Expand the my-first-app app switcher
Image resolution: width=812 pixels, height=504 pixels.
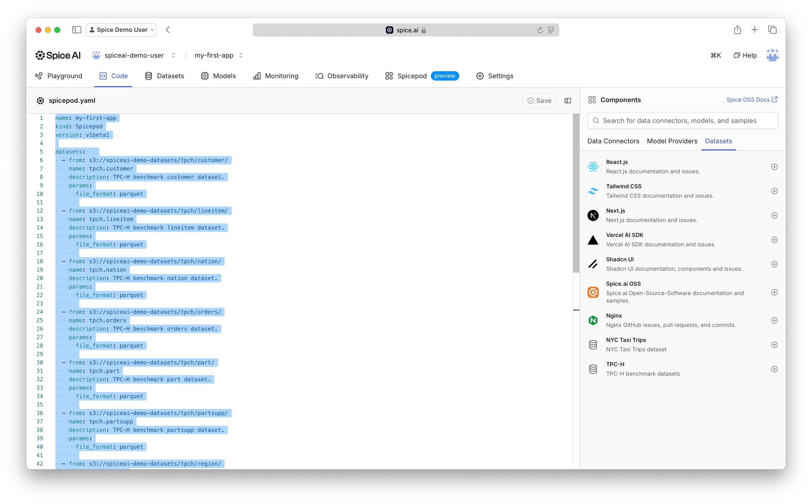(241, 55)
